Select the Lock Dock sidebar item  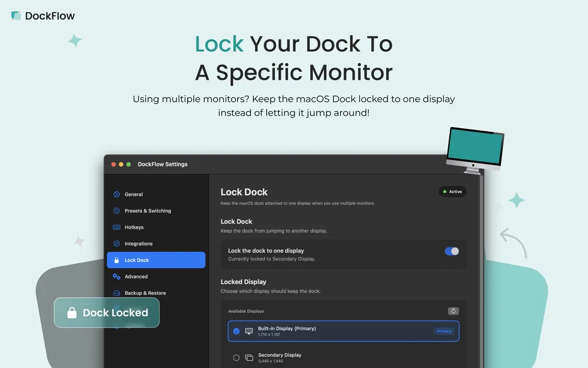click(156, 260)
